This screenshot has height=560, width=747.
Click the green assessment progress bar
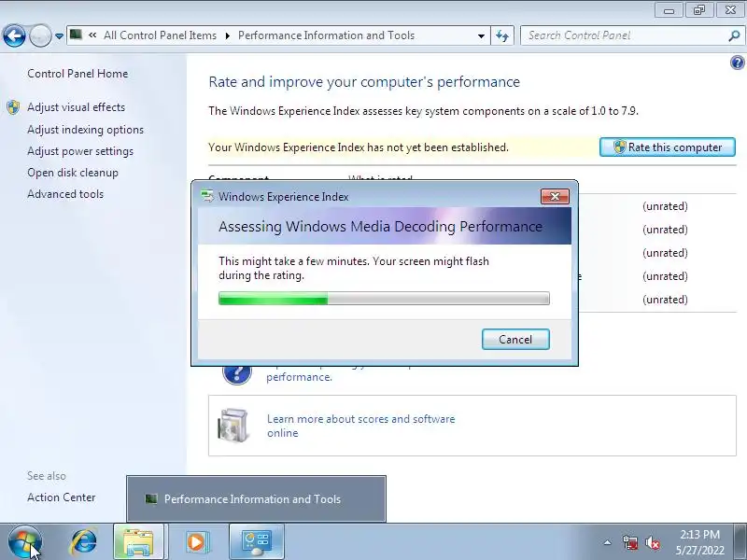(x=384, y=299)
